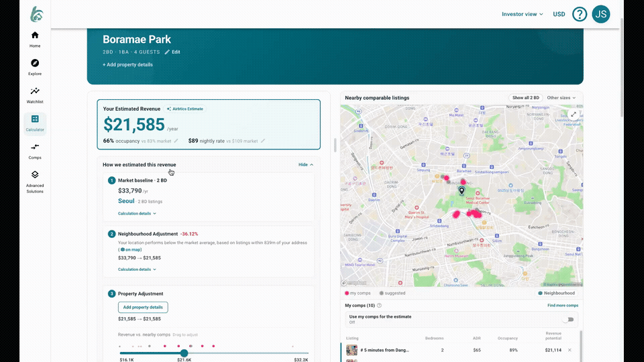Open the Investor view dropdown
This screenshot has width=644, height=362.
pos(523,14)
